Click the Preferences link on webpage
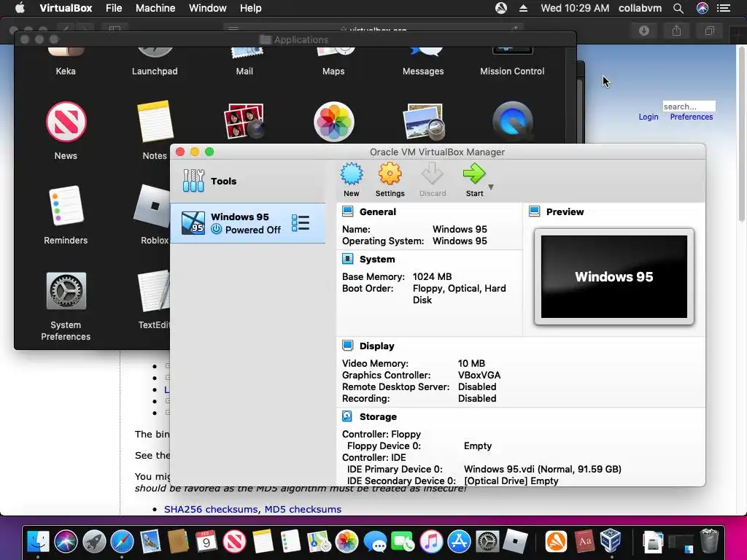Screen dimensions: 747x560 (692, 117)
